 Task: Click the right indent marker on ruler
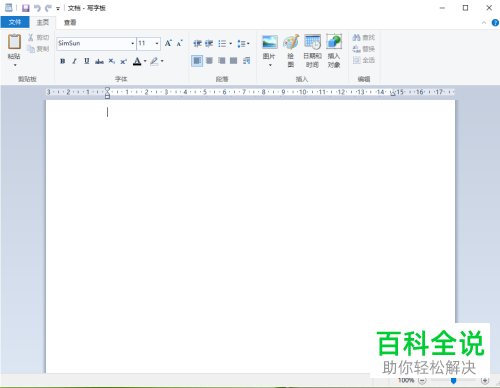pyautogui.click(x=393, y=94)
